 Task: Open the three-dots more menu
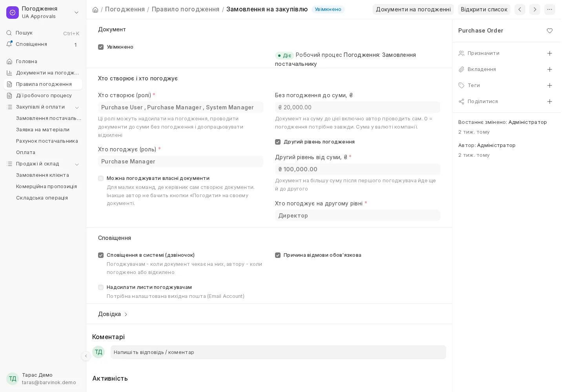click(x=550, y=9)
